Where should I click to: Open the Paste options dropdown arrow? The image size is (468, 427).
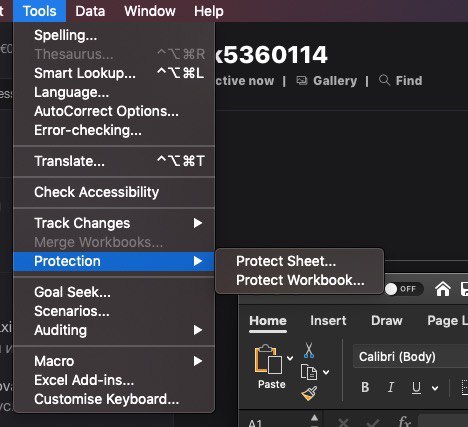290,358
